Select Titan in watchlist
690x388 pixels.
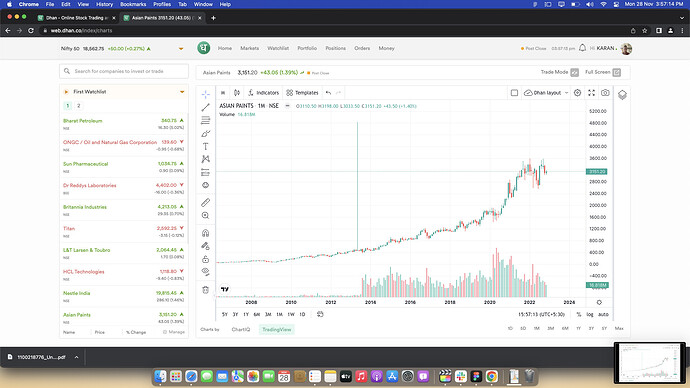[x=124, y=231]
